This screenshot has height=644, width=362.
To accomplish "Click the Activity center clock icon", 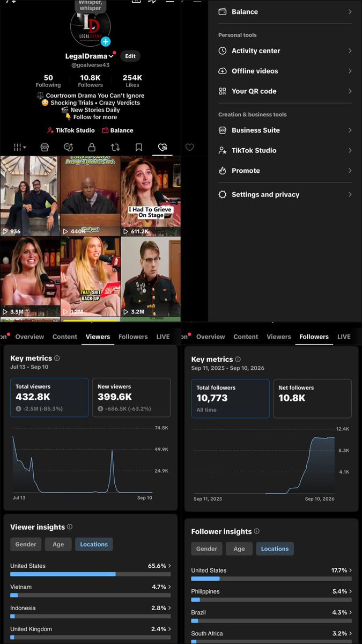I will (x=223, y=51).
